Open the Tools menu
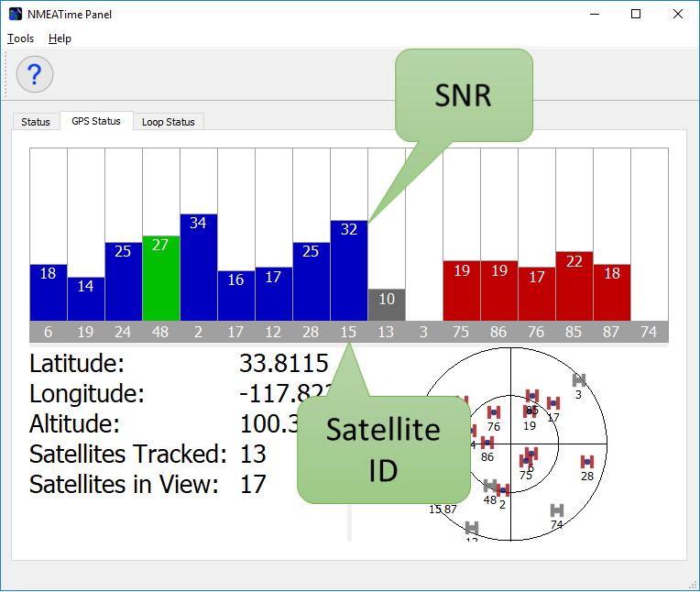Viewport: 700px width, 592px height. click(20, 38)
